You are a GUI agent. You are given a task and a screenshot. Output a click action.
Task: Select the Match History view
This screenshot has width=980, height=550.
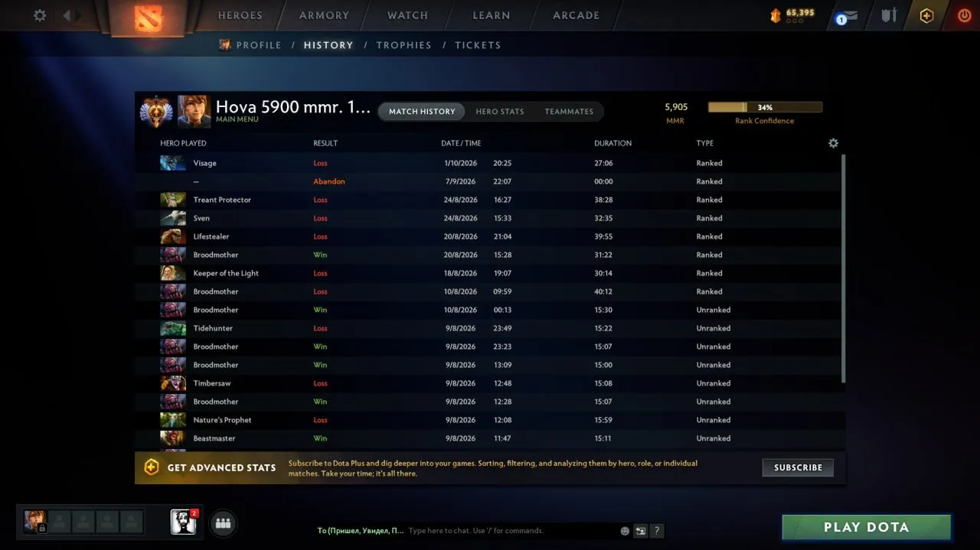pyautogui.click(x=422, y=112)
